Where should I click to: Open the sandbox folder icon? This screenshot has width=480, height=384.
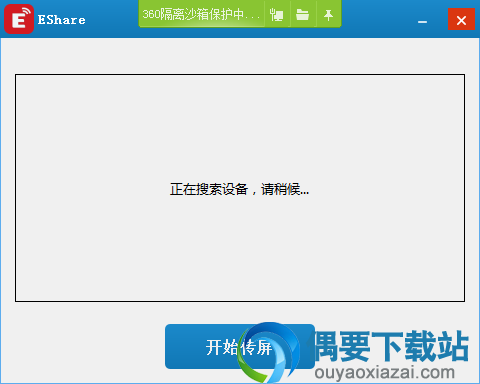pos(302,15)
